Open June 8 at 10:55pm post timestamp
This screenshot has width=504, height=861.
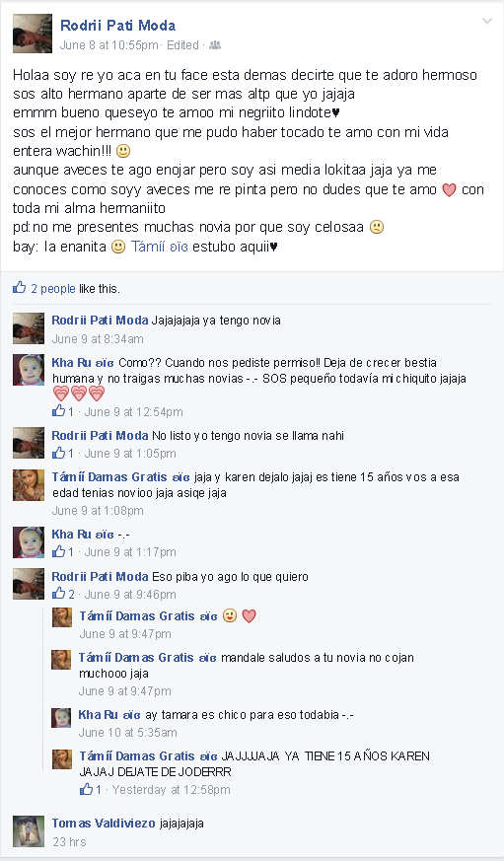click(108, 45)
